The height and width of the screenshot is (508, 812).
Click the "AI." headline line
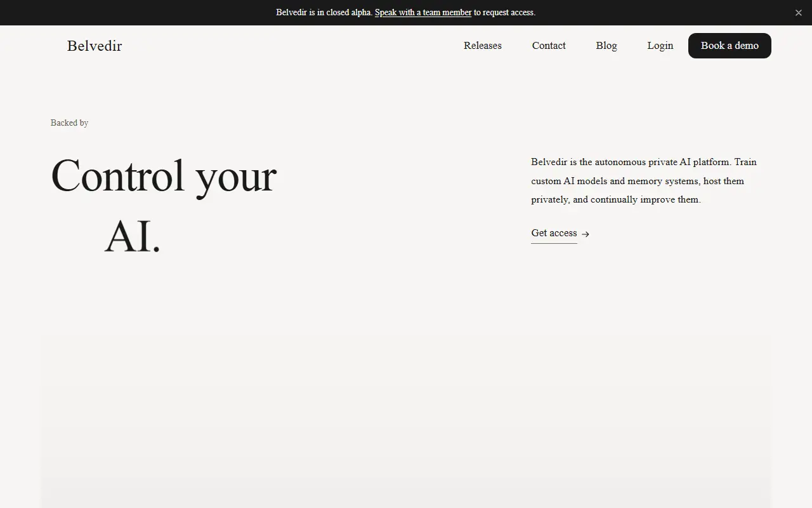pos(133,236)
